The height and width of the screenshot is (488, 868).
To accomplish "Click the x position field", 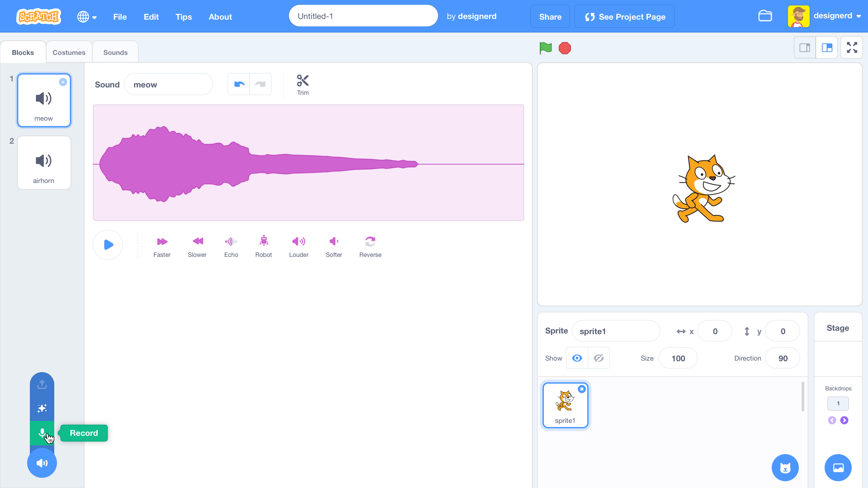I will click(715, 331).
